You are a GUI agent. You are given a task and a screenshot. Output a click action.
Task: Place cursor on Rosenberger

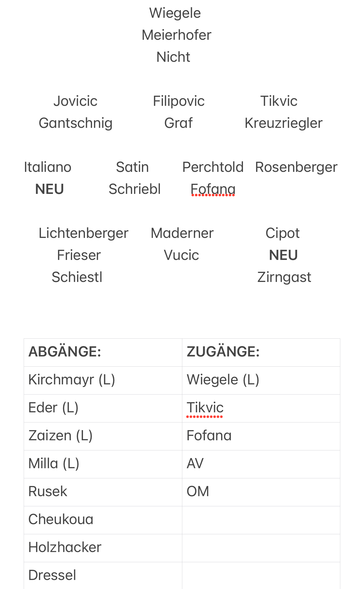coord(296,167)
